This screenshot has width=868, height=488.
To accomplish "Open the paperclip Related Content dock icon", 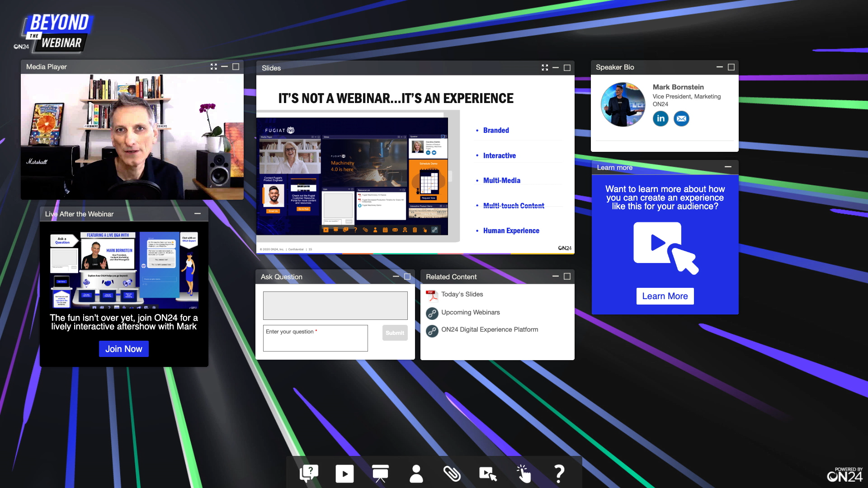I will click(452, 474).
